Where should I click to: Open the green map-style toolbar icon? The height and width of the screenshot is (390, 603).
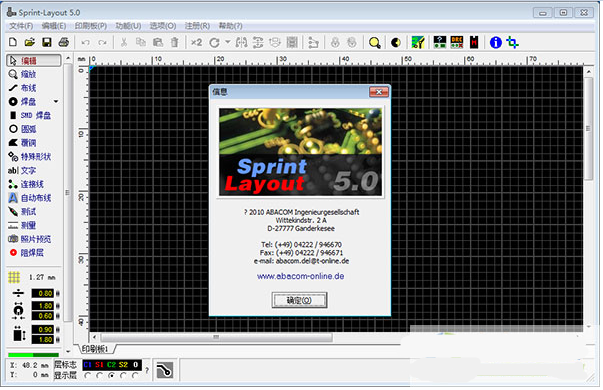418,42
